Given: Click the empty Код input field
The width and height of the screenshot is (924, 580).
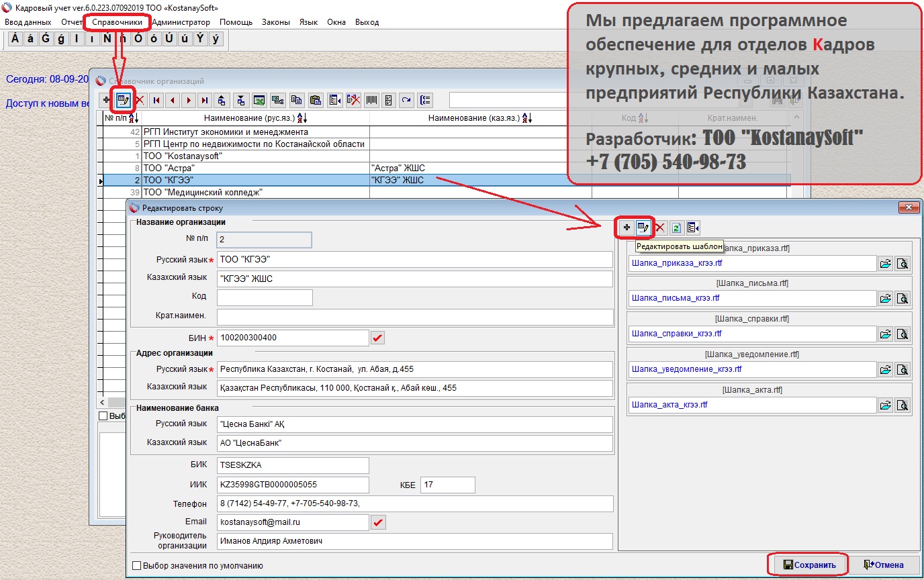Looking at the screenshot, I should click(x=265, y=297).
